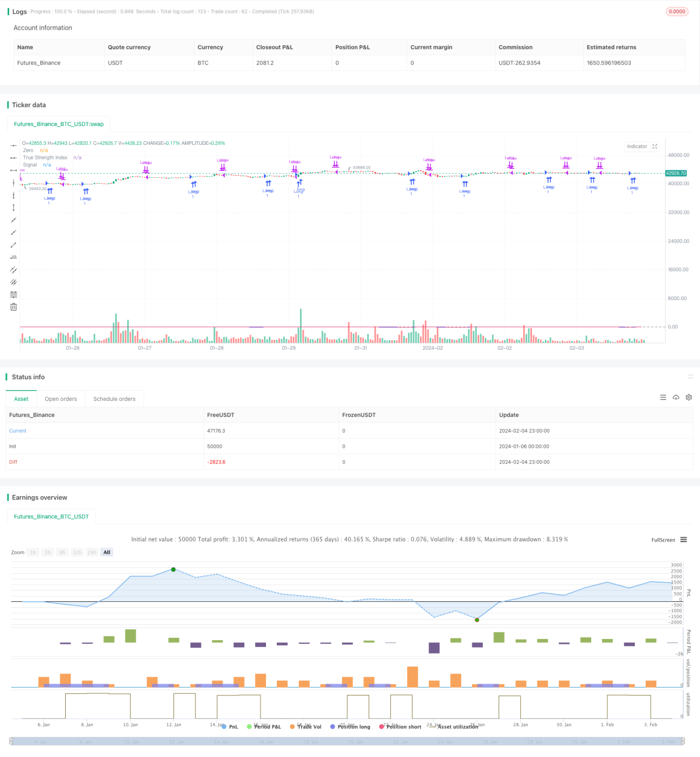Open the earnings chart hamburger menu
This screenshot has width=700, height=757.
coord(683,539)
